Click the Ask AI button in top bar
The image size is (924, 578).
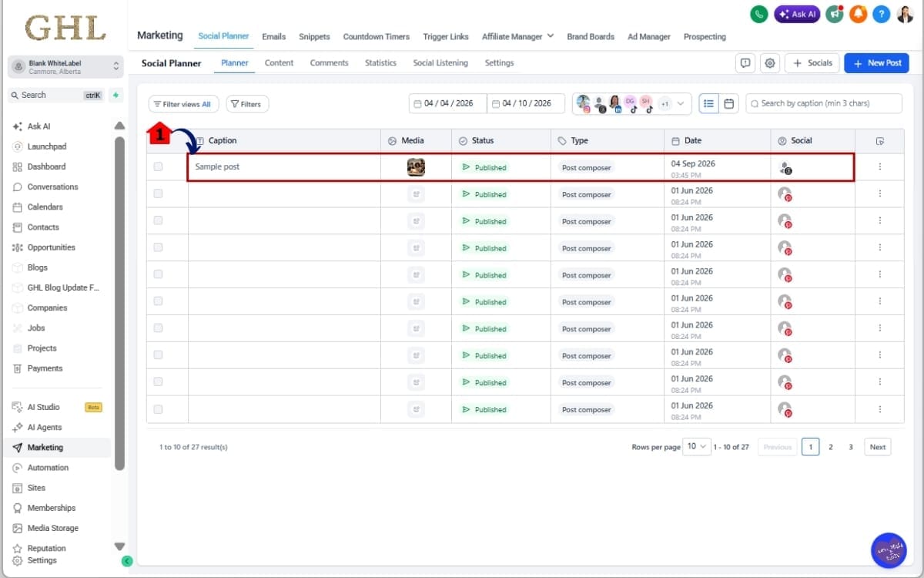[x=797, y=14]
